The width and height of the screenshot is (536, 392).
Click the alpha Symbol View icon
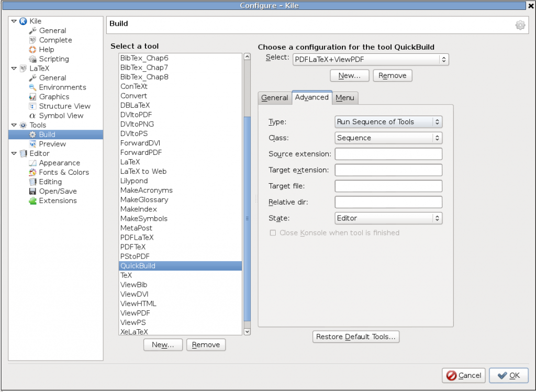tap(32, 116)
